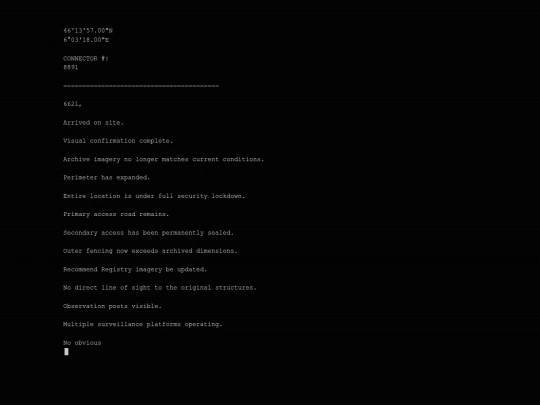Screen dimensions: 540x405
Task: Click the line 'Perimeter has expanded.'
Action: (106, 178)
